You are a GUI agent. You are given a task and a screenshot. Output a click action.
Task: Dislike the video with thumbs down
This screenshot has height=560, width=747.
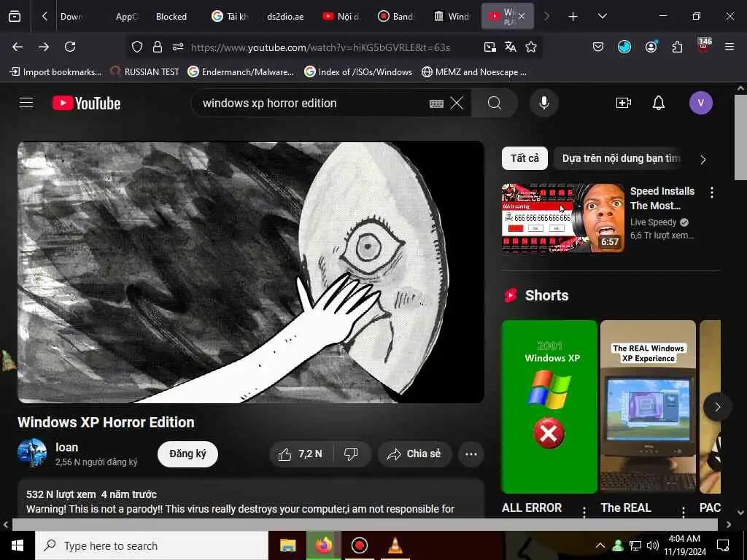click(x=352, y=454)
